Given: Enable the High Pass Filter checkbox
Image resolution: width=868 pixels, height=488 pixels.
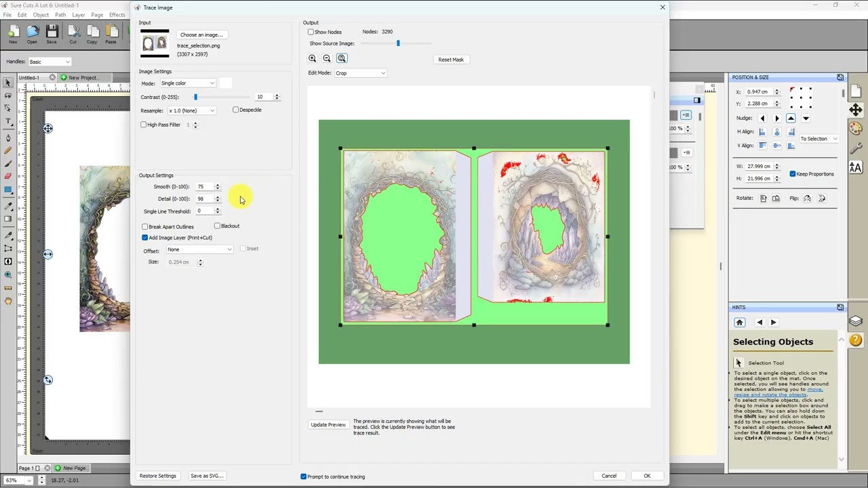Looking at the screenshot, I should click(144, 125).
